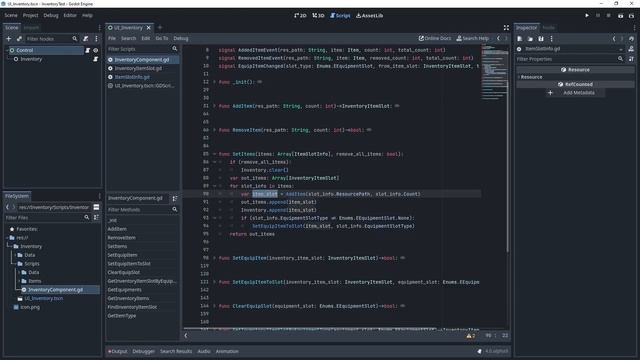Click the script editor vertical scrollbar
This screenshot has width=640, height=360.
(508, 149)
